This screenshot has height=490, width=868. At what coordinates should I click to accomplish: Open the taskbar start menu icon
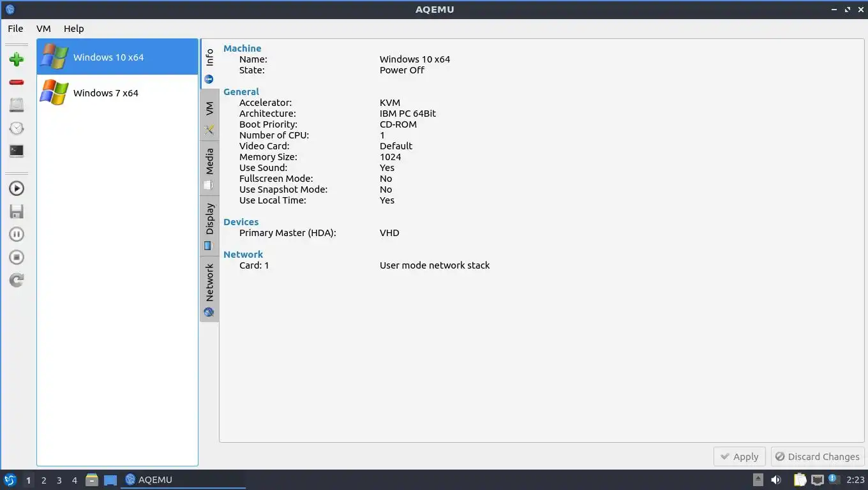[10, 480]
